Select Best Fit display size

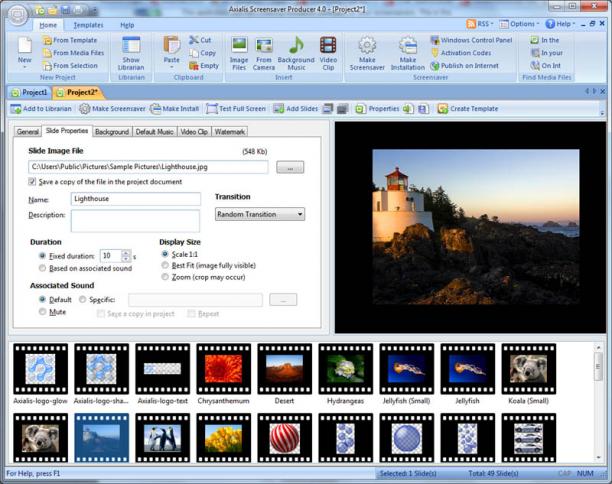click(165, 265)
